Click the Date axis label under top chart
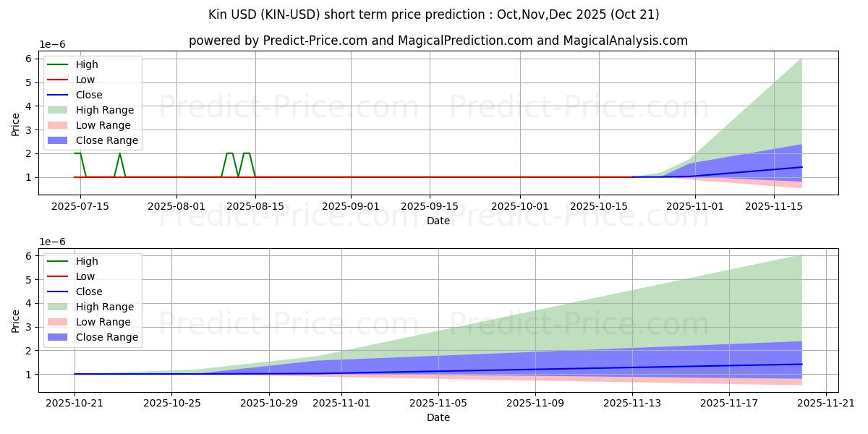 click(438, 221)
